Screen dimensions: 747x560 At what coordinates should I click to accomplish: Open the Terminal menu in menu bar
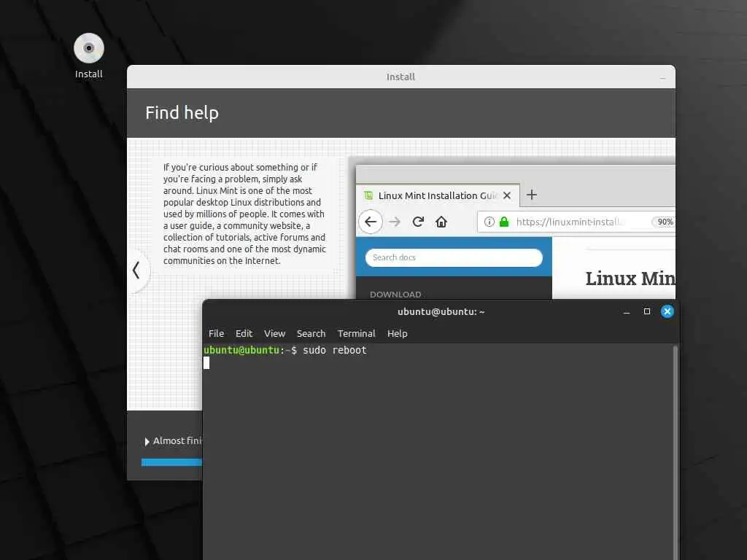(x=356, y=333)
